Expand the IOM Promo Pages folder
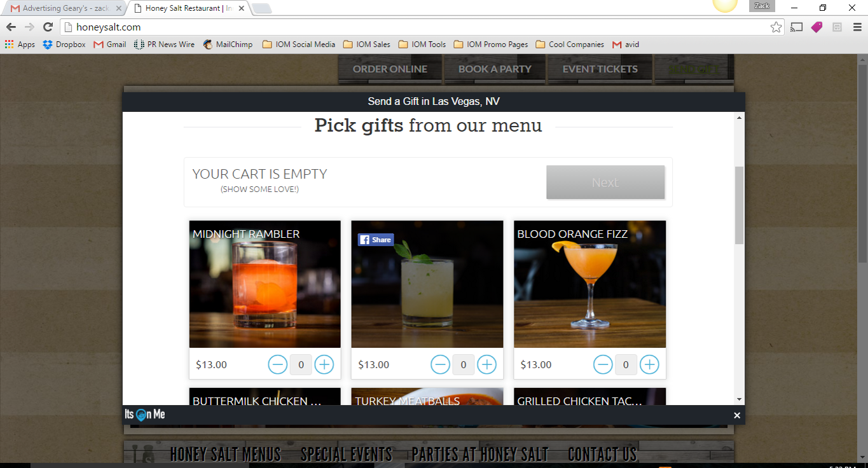The image size is (868, 468). coord(491,45)
